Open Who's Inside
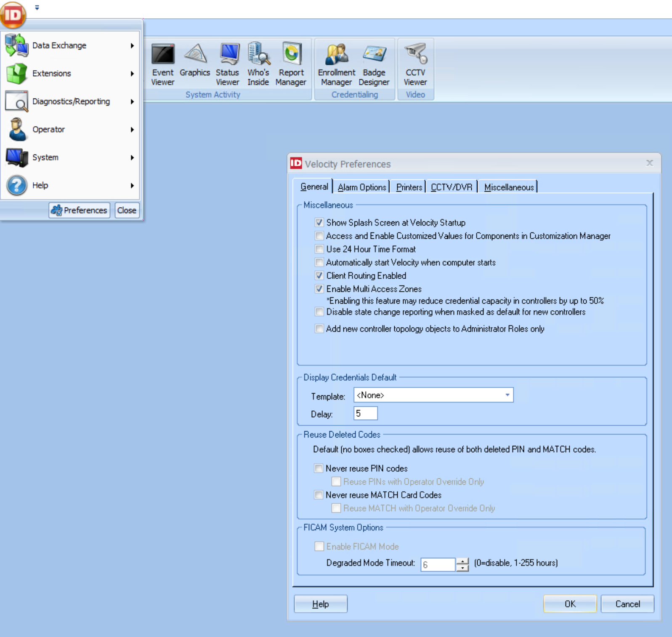The width and height of the screenshot is (672, 637). coord(258,65)
